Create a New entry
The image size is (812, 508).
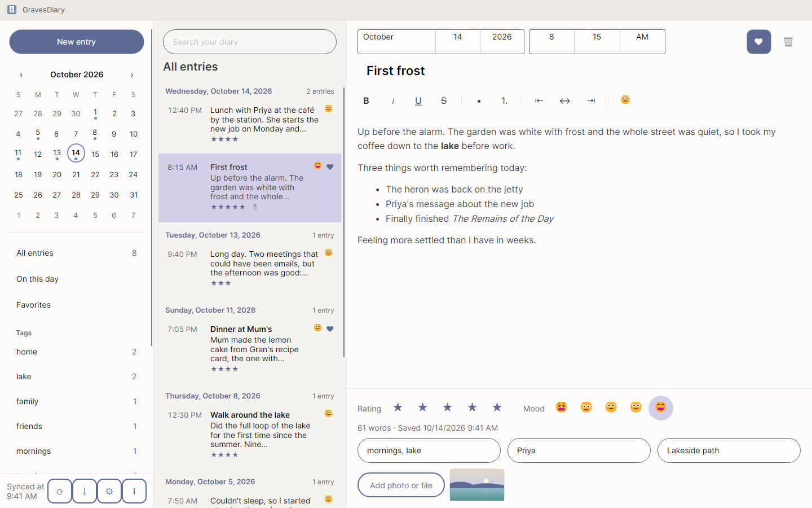pos(77,42)
